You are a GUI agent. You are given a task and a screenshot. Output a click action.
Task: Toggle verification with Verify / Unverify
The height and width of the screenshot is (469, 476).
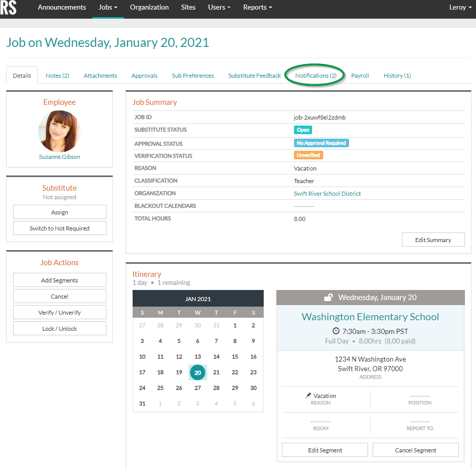(x=59, y=312)
